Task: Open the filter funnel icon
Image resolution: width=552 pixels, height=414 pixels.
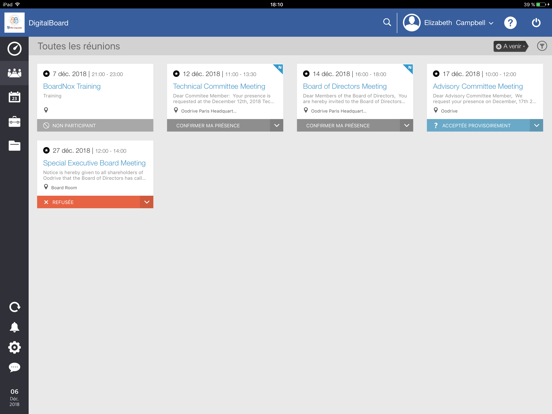Action: click(x=542, y=46)
